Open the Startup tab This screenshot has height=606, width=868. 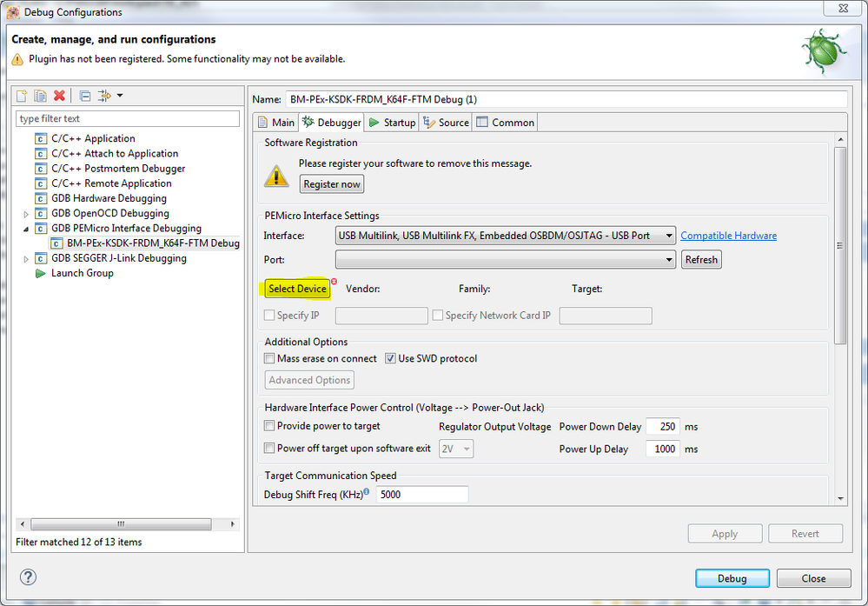point(392,123)
